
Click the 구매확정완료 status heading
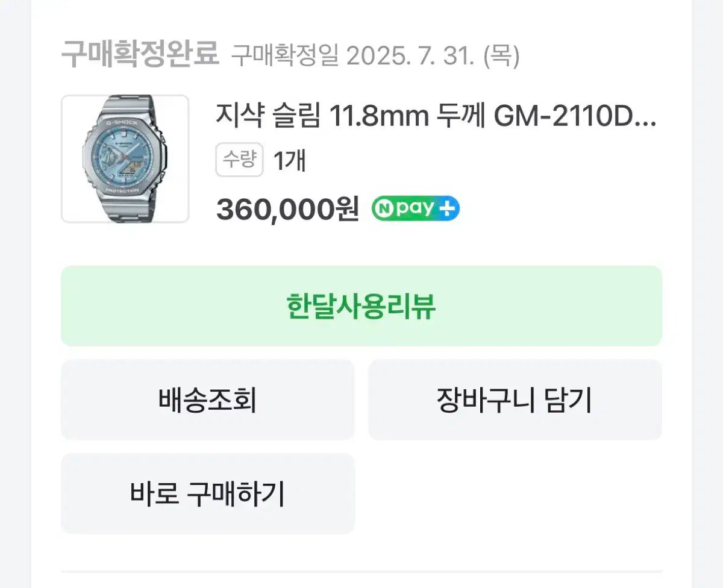[139, 55]
